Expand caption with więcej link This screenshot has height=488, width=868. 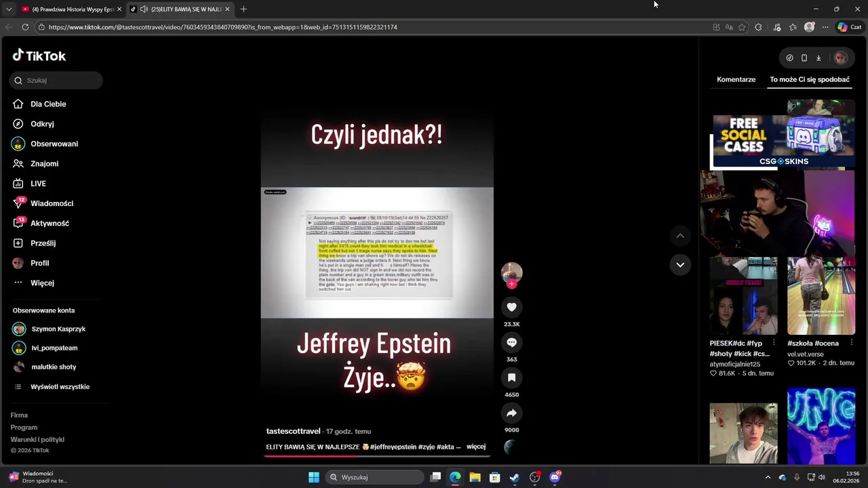click(x=476, y=447)
